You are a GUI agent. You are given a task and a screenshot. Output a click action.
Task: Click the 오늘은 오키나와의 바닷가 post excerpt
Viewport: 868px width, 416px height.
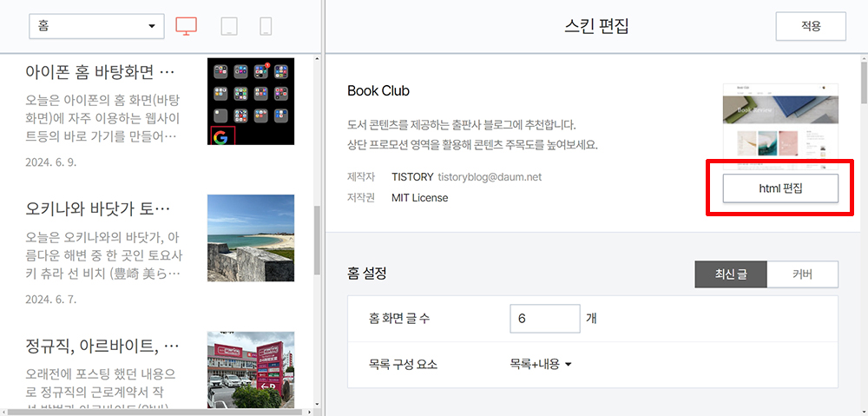(105, 255)
